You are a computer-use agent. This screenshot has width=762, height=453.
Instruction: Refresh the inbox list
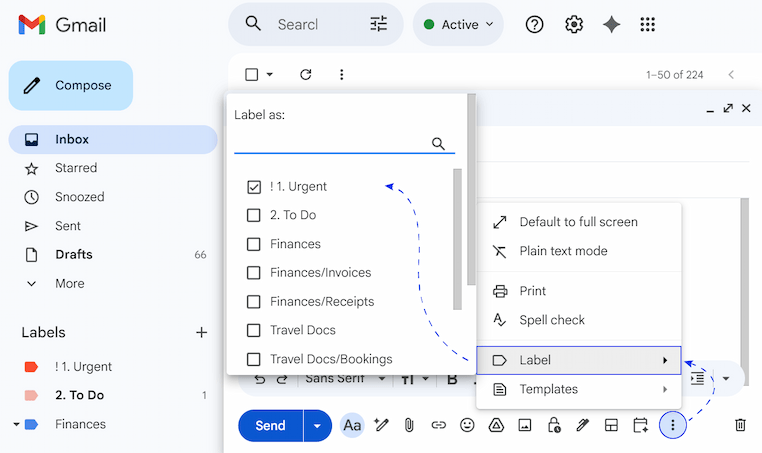(305, 74)
